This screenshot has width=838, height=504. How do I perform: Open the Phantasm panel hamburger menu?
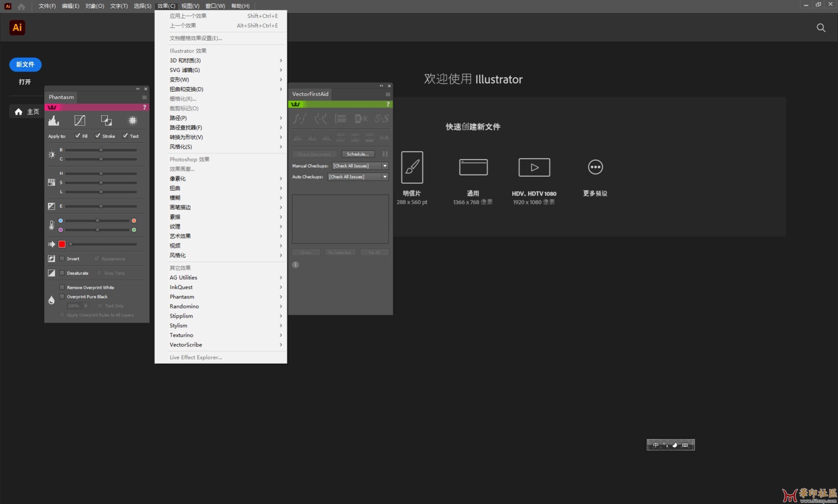coord(144,97)
